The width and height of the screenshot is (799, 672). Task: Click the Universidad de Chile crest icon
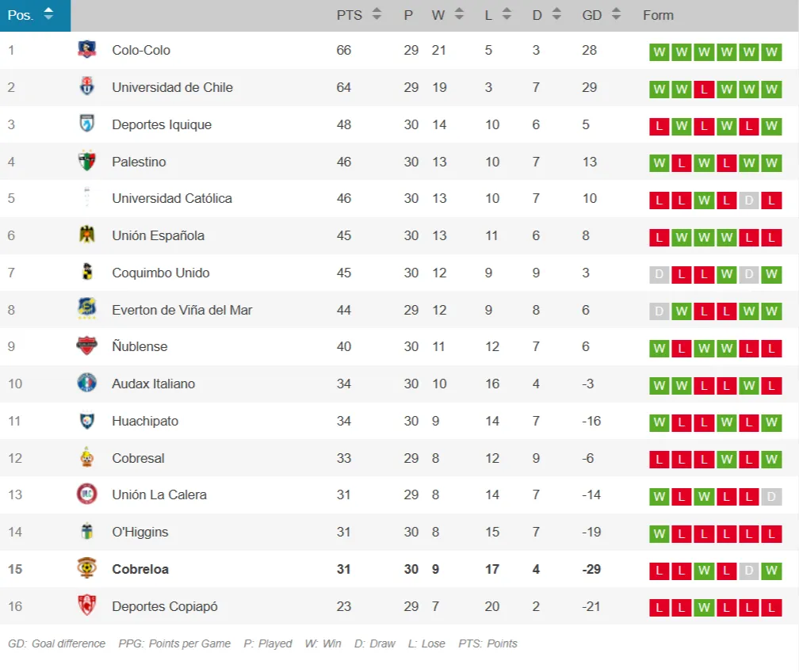pyautogui.click(x=87, y=87)
